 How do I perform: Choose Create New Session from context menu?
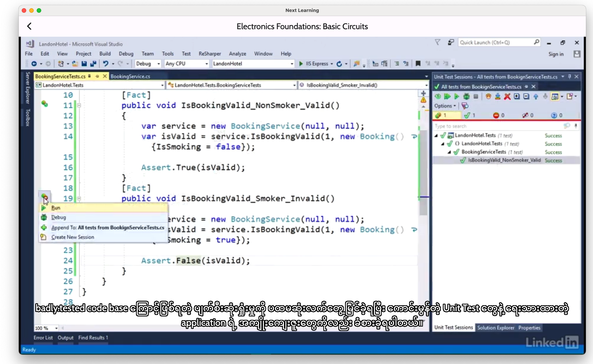click(x=73, y=237)
